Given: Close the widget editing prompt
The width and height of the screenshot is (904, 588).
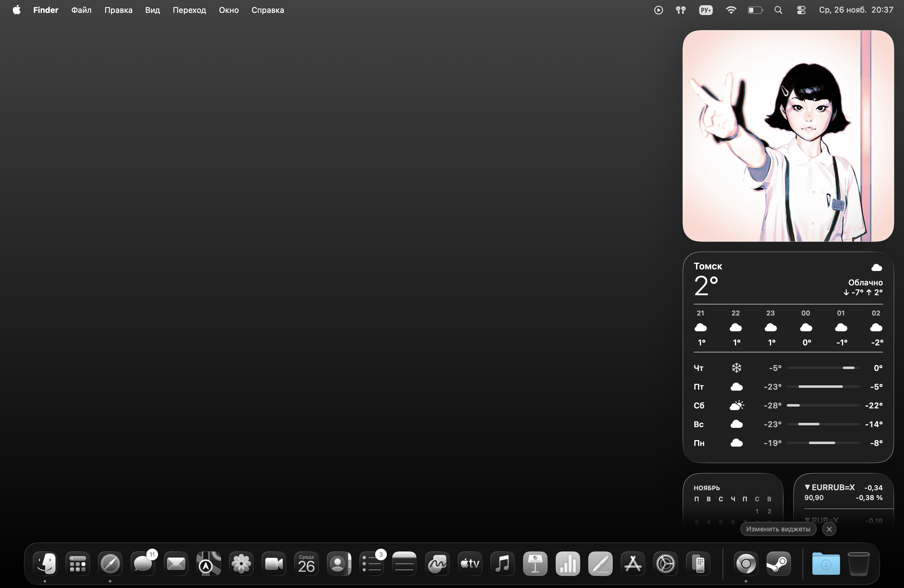Looking at the screenshot, I should [829, 529].
